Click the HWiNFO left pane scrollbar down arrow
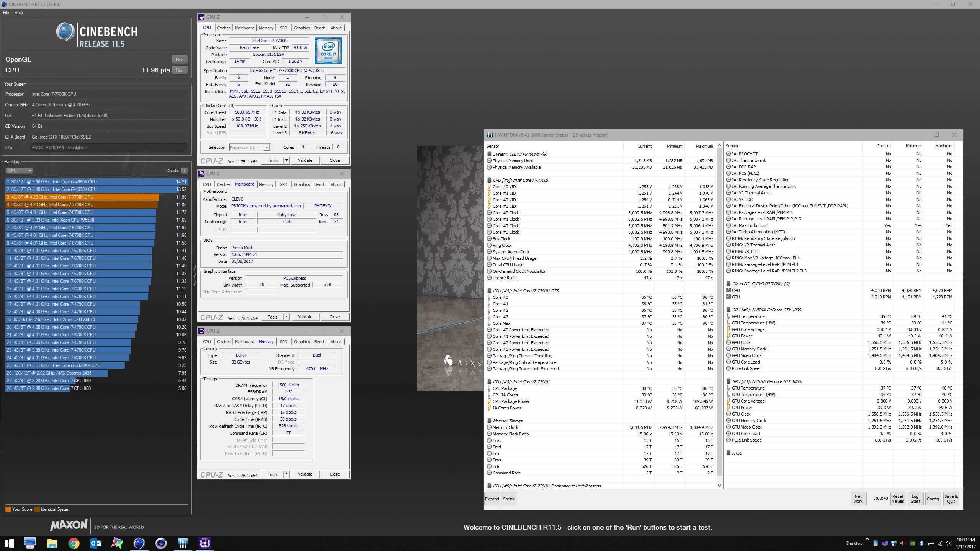The height and width of the screenshot is (551, 980). pyautogui.click(x=719, y=486)
